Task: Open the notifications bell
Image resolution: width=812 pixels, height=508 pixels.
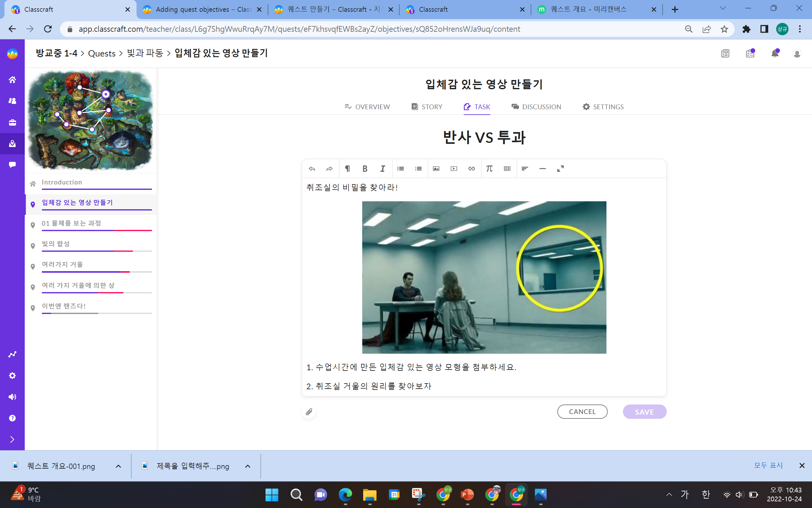Action: point(775,53)
